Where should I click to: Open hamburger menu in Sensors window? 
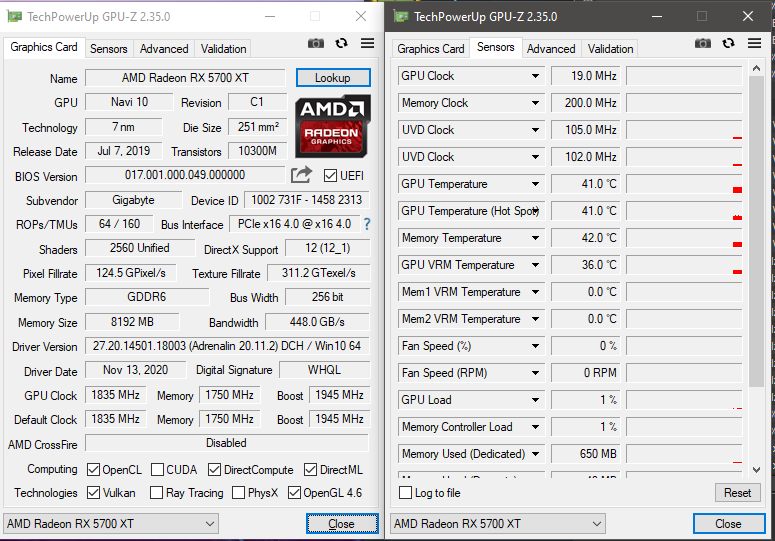(754, 43)
